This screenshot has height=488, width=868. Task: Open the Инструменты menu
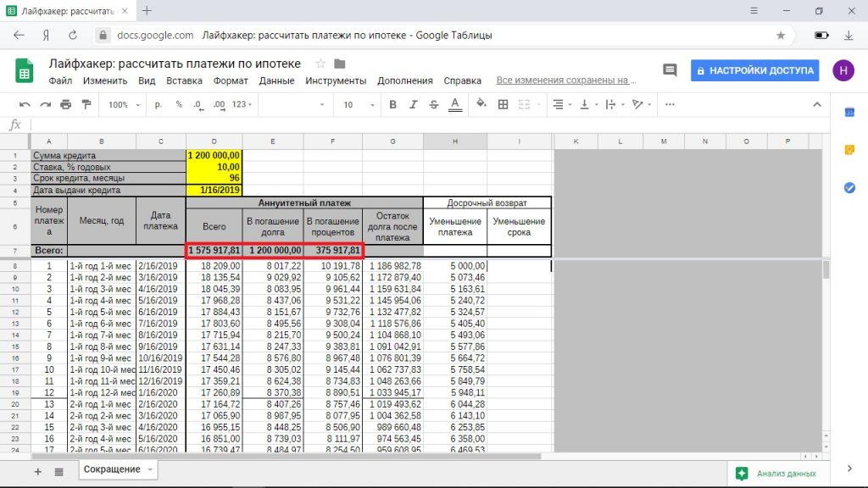pyautogui.click(x=336, y=80)
